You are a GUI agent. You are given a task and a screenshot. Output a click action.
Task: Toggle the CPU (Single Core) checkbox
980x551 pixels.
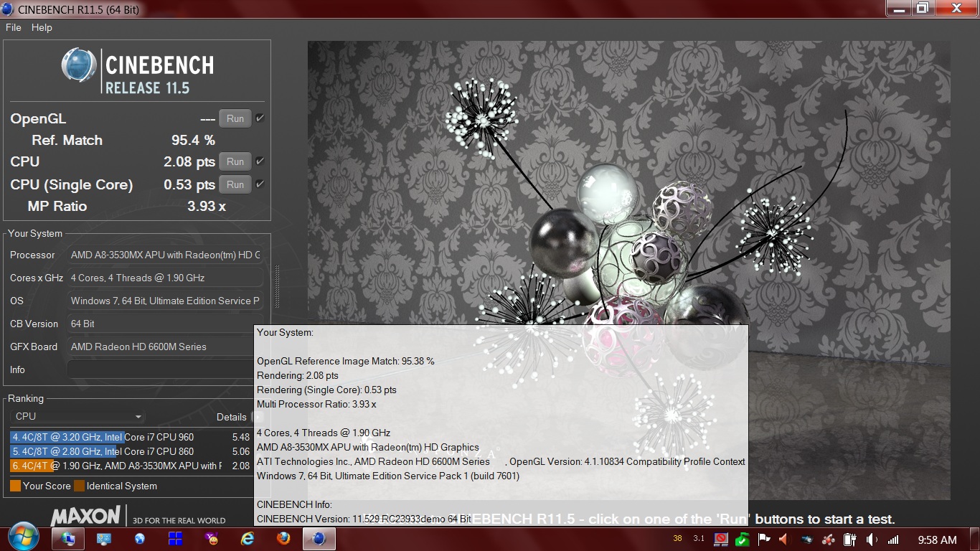click(x=260, y=184)
